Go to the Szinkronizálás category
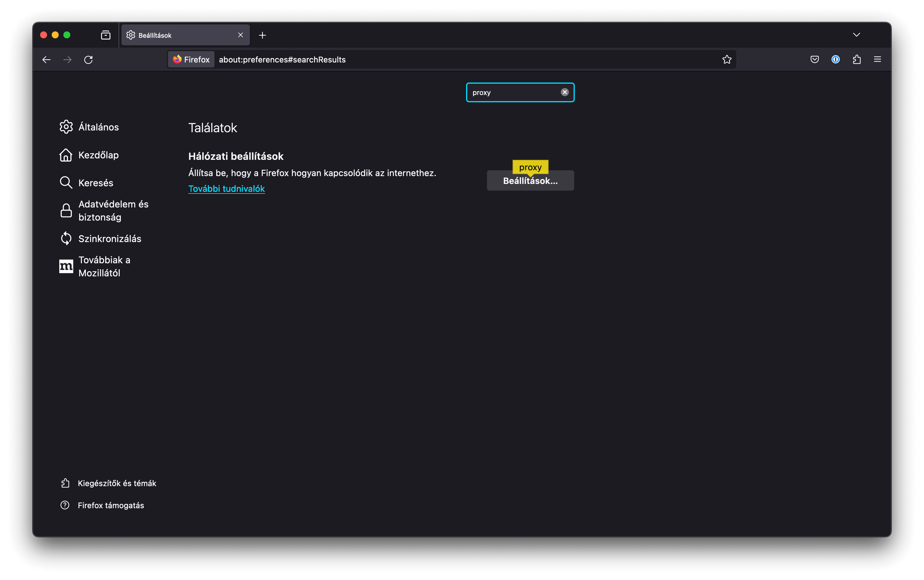 pos(101,239)
